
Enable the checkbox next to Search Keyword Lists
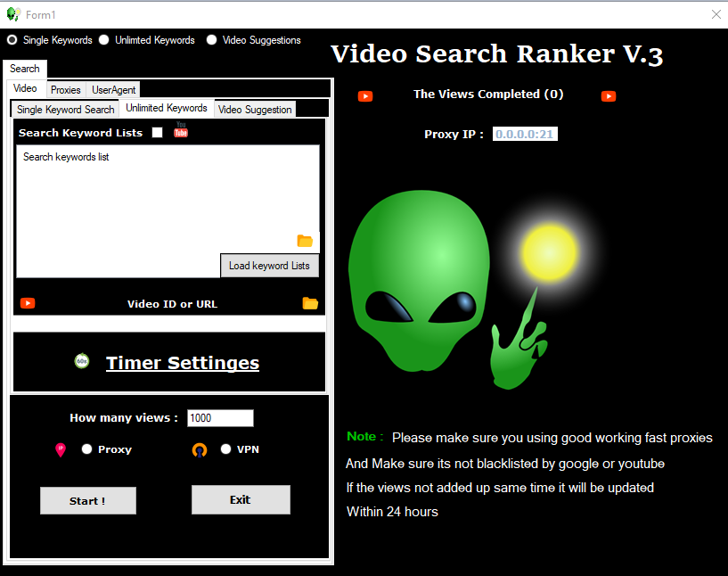click(157, 131)
